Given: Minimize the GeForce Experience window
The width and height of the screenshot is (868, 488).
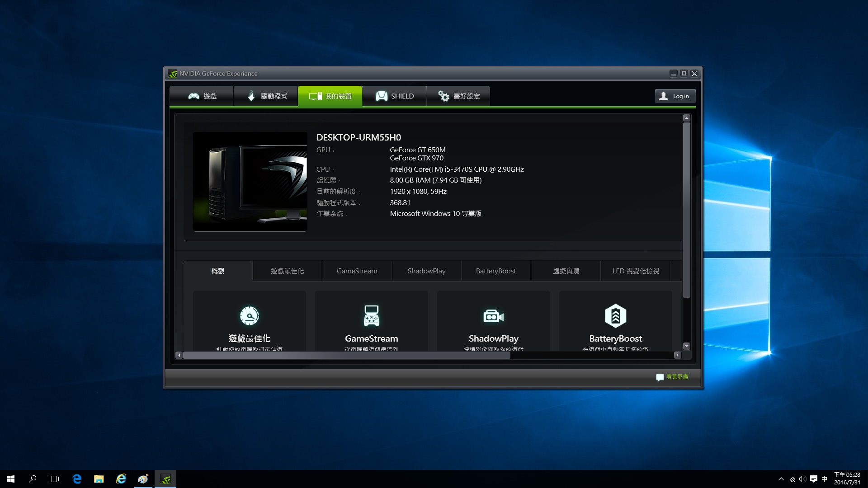Looking at the screenshot, I should (673, 73).
